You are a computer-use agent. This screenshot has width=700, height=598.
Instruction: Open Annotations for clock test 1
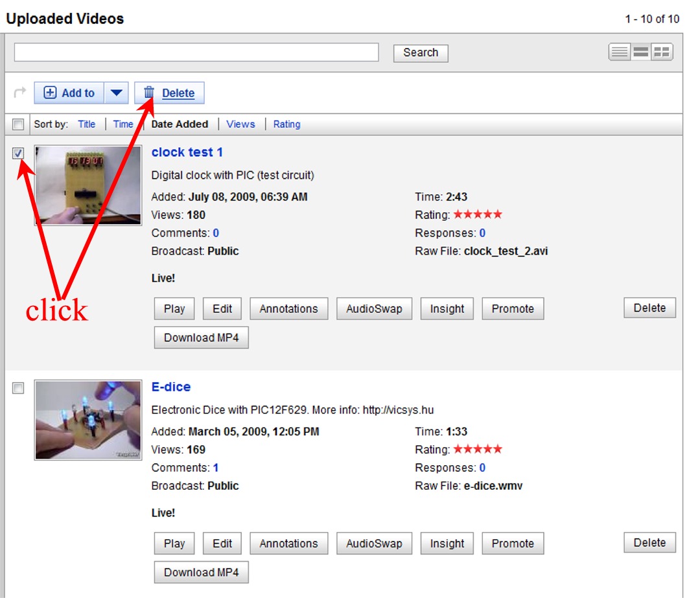[289, 309]
